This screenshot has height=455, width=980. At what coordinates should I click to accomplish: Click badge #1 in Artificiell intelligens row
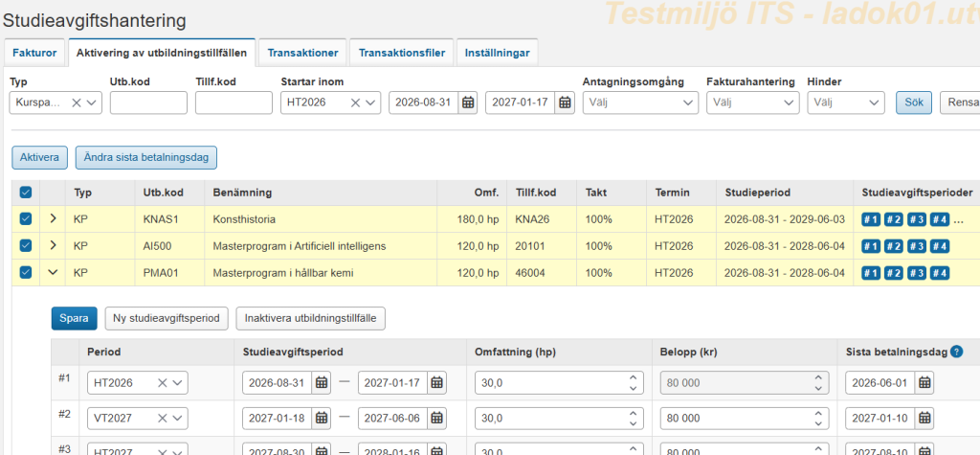click(871, 246)
